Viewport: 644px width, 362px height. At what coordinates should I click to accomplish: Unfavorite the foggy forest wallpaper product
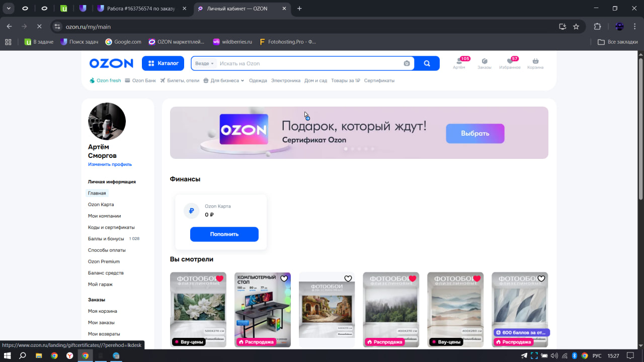click(x=413, y=279)
